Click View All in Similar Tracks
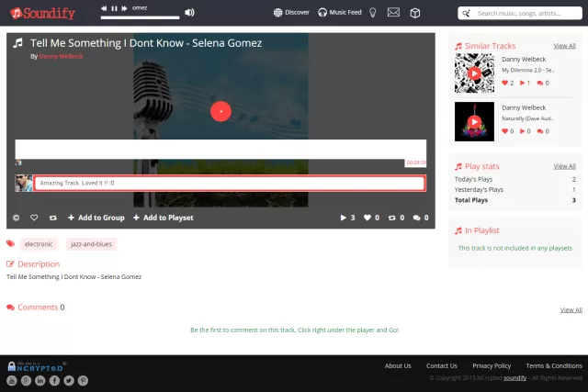 coord(564,46)
